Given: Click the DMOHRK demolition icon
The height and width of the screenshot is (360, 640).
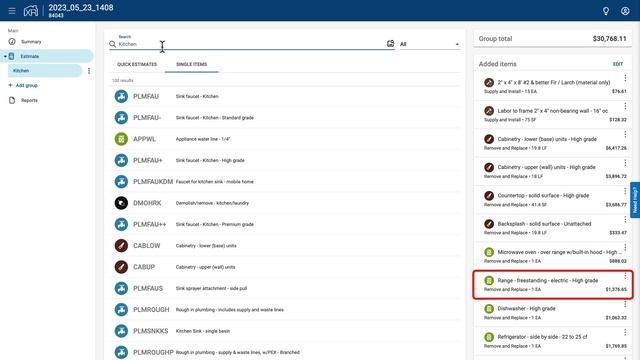Looking at the screenshot, I should (121, 203).
